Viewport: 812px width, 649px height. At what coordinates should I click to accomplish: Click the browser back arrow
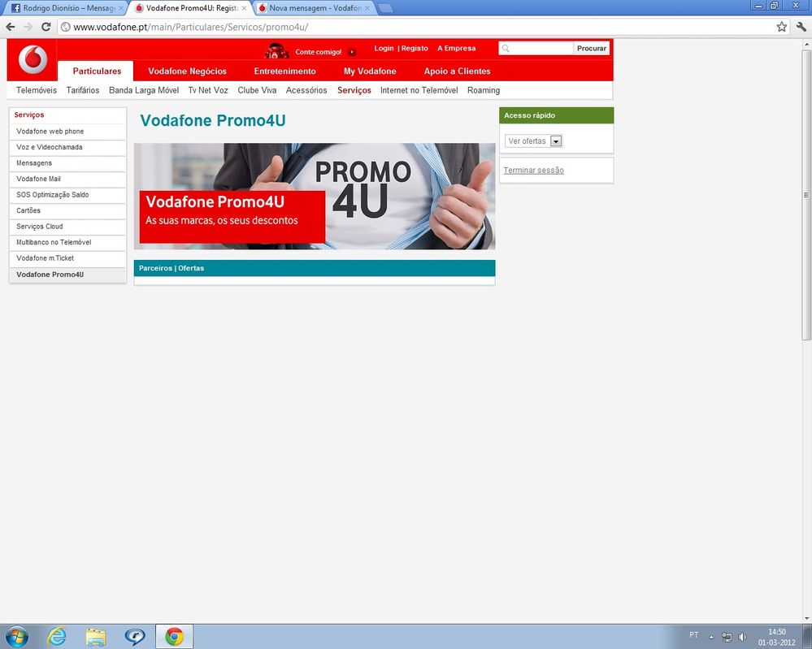(10, 27)
